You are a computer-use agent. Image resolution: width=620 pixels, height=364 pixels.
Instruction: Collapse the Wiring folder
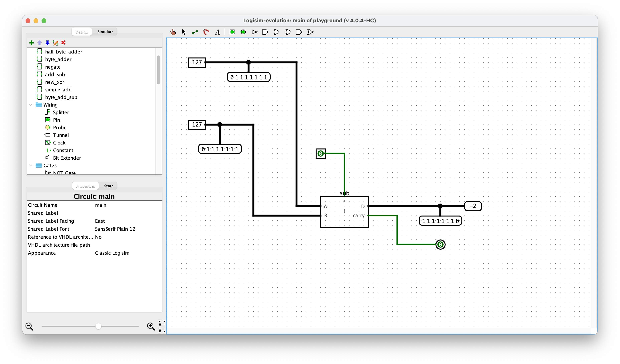click(x=31, y=105)
